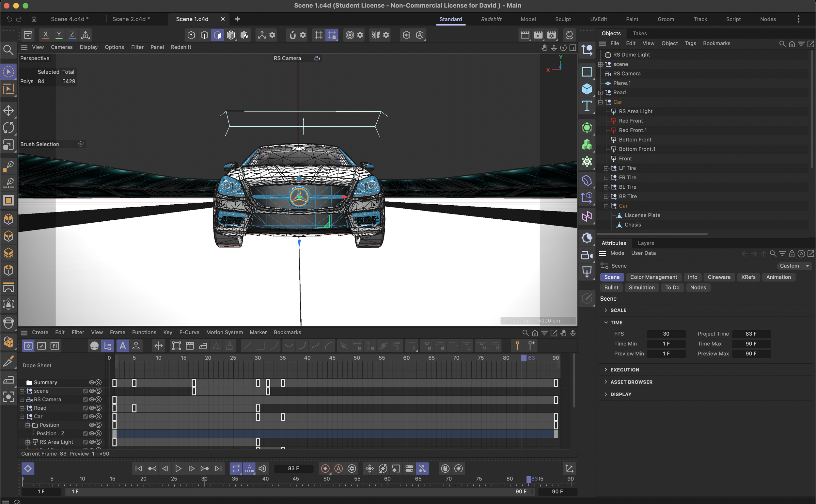Click the Undo arrow icon
The image size is (816, 504).
[x=9, y=19]
